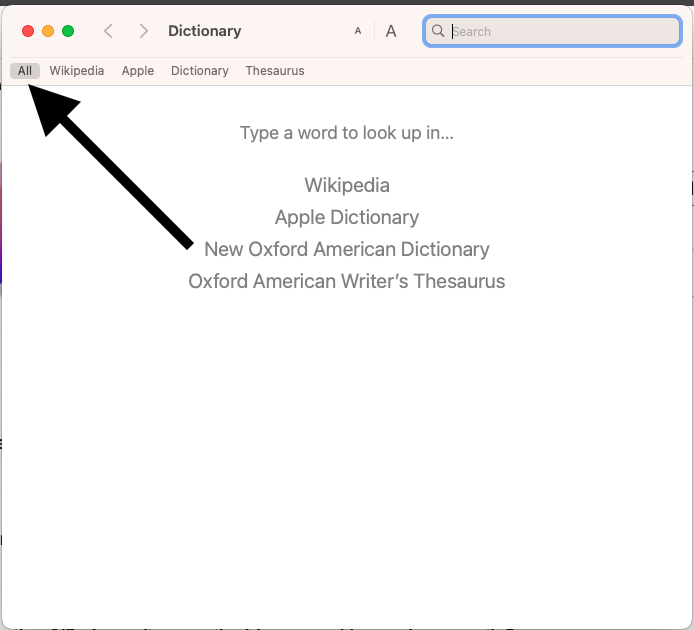The image size is (694, 630).
Task: Go back with the left chevron
Action: pyautogui.click(x=108, y=31)
